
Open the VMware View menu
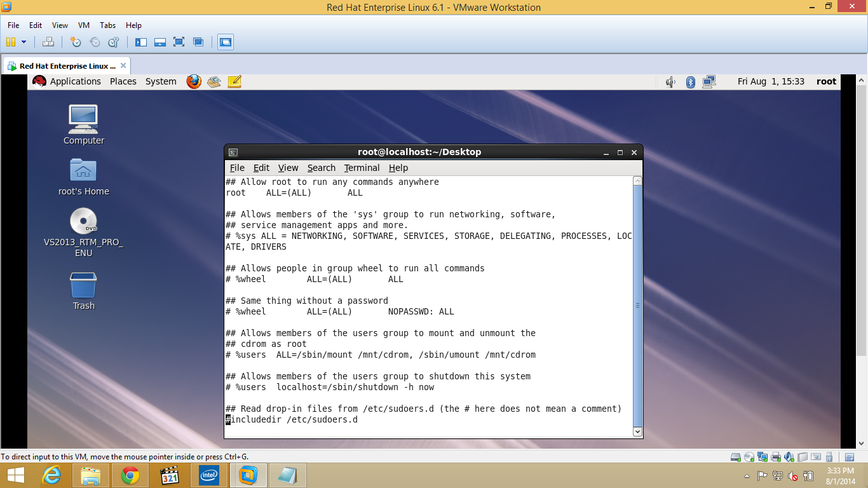(x=60, y=25)
